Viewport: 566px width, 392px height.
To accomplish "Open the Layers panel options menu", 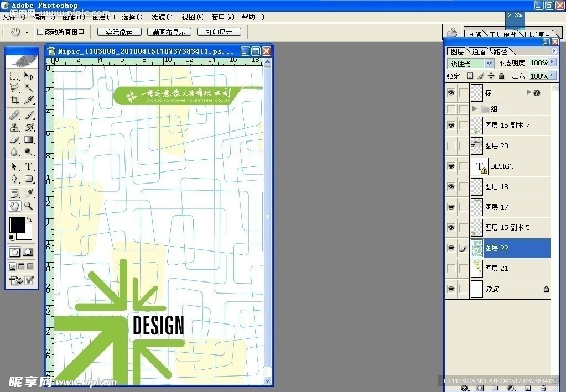I will pos(554,51).
